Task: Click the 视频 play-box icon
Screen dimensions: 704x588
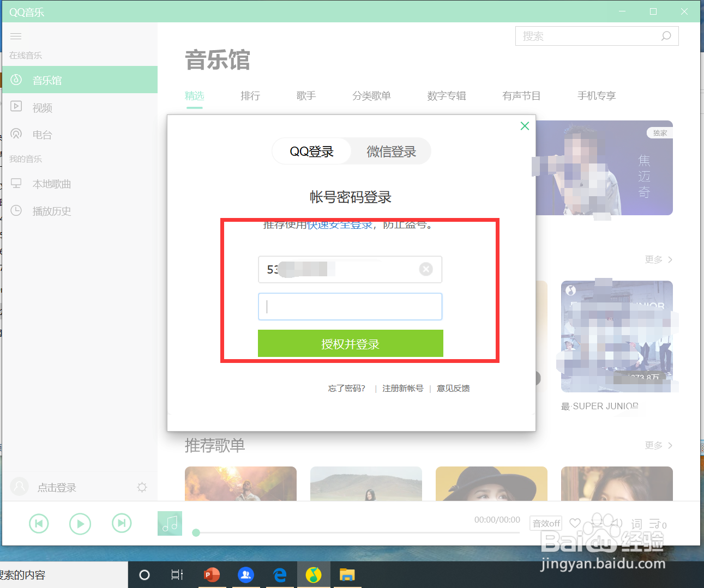Action: point(16,106)
